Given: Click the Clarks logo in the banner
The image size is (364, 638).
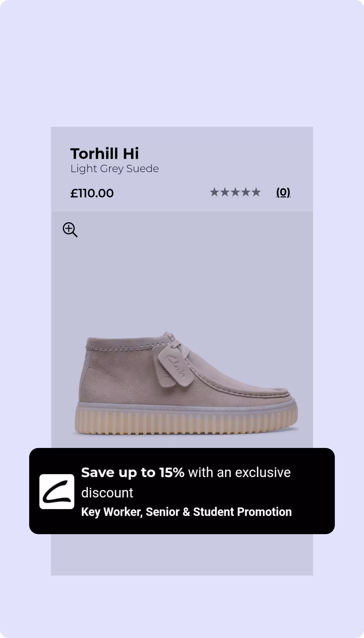Looking at the screenshot, I should [57, 491].
